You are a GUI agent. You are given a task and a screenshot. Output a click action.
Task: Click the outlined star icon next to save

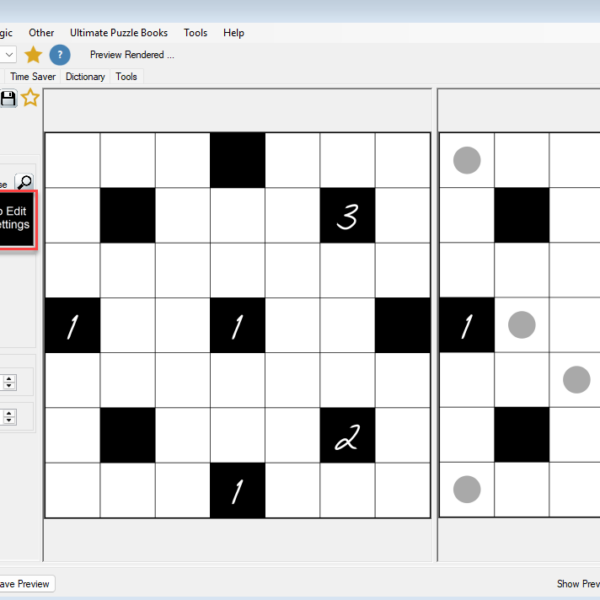pos(30,97)
